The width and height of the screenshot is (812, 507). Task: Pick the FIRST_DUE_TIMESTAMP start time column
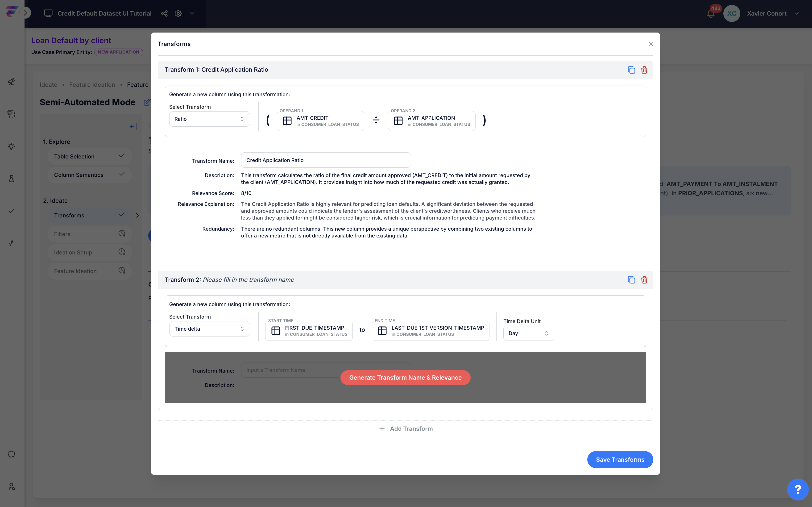309,331
